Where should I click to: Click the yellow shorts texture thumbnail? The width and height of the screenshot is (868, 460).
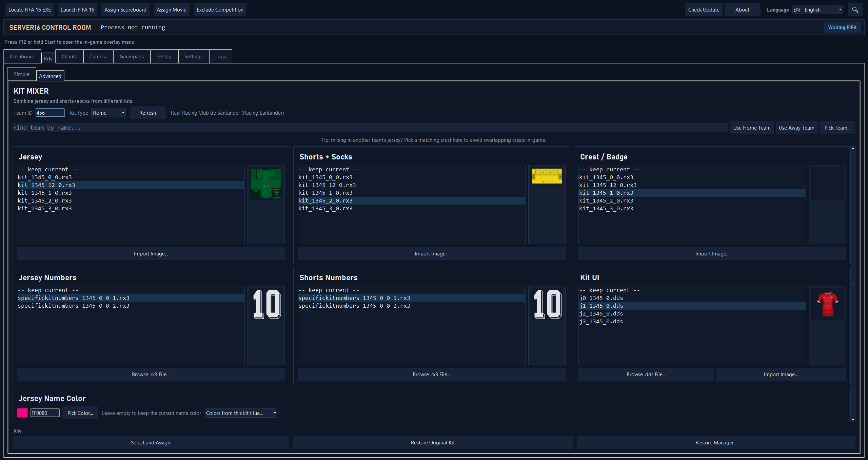point(547,176)
